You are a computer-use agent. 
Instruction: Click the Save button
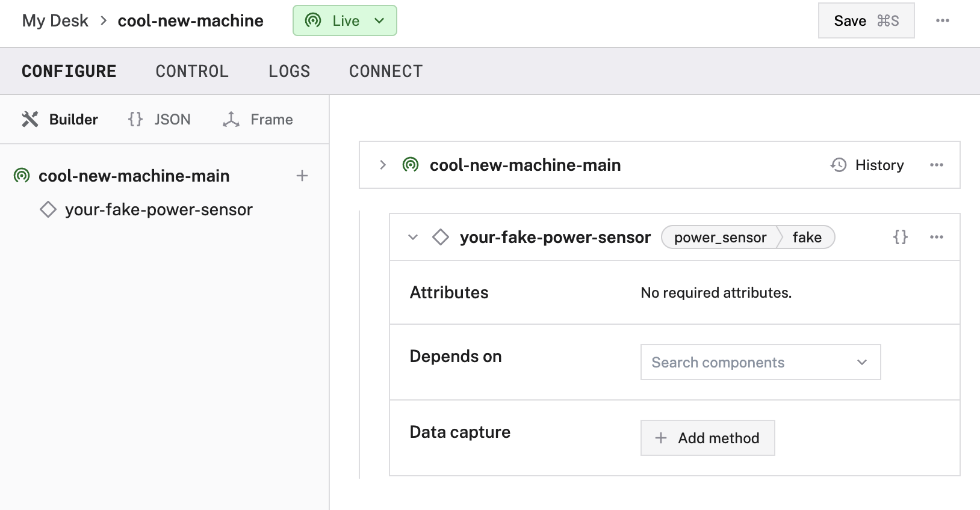click(866, 20)
